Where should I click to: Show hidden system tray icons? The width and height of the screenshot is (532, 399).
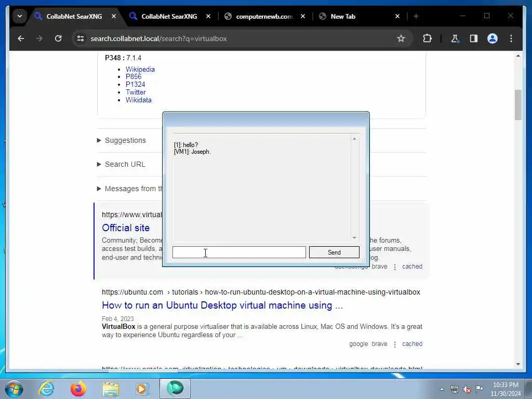click(442, 390)
